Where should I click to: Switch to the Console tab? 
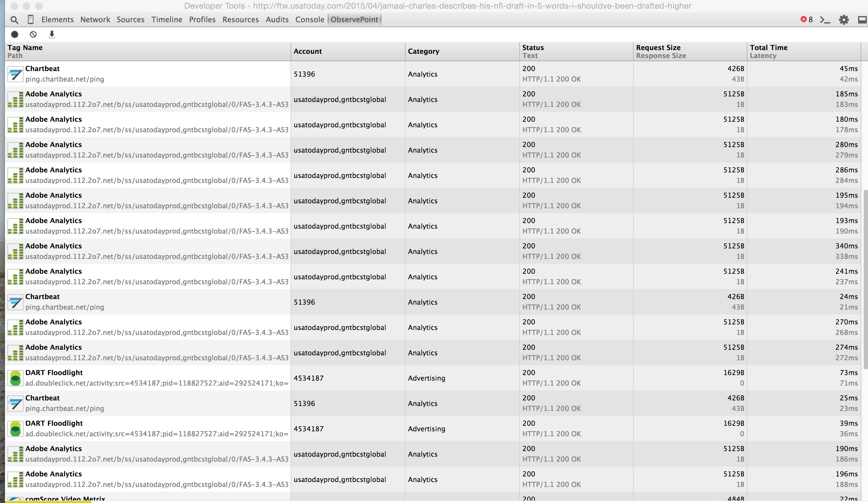(x=310, y=20)
